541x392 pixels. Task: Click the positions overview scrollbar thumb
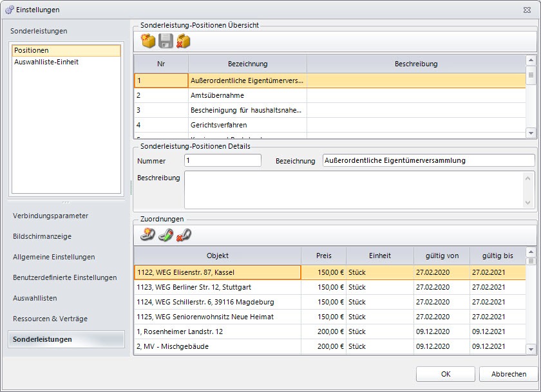coord(531,75)
